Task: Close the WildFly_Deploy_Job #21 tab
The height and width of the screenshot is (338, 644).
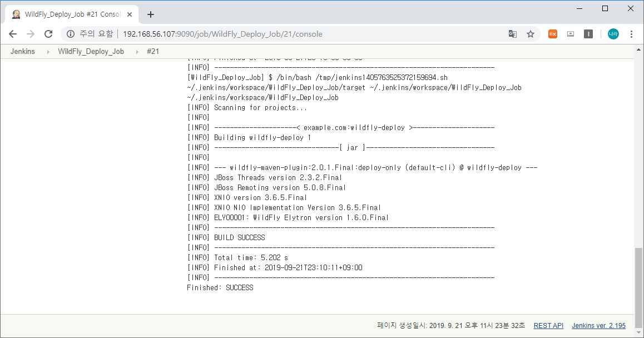Action: pos(130,14)
